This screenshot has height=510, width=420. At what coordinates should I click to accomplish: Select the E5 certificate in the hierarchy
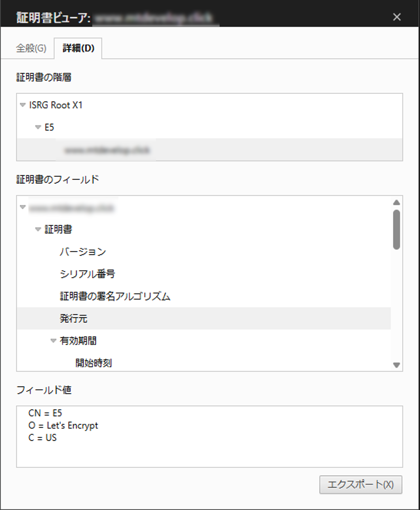tap(50, 128)
